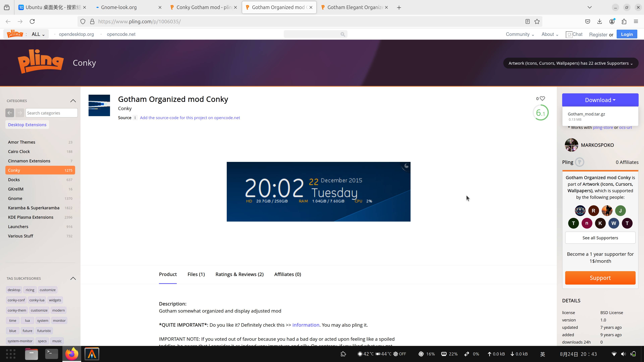Viewport: 644px width, 362px height.
Task: Close the Gnome-look.org tab
Action: pyautogui.click(x=160, y=8)
